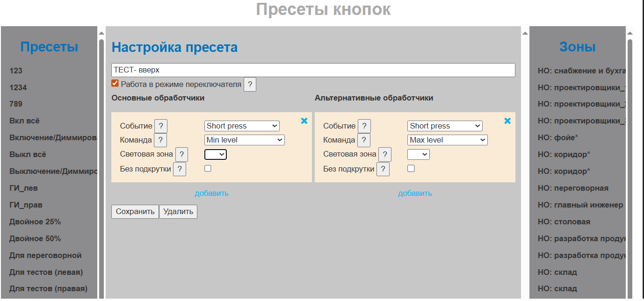Select preset ГИ_прав

tap(26, 205)
